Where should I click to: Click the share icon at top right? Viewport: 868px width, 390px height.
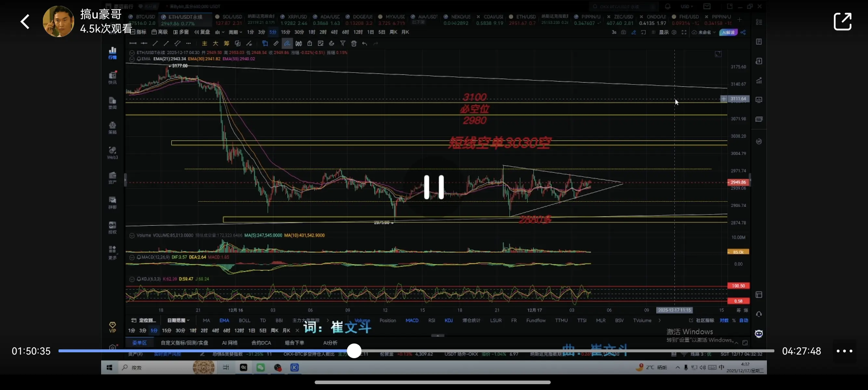click(x=842, y=21)
